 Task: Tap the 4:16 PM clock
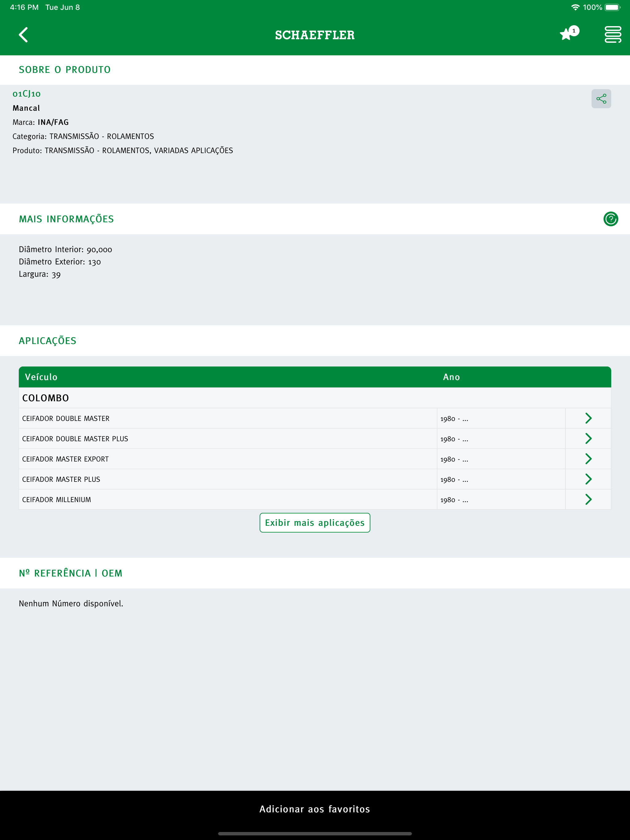(24, 7)
